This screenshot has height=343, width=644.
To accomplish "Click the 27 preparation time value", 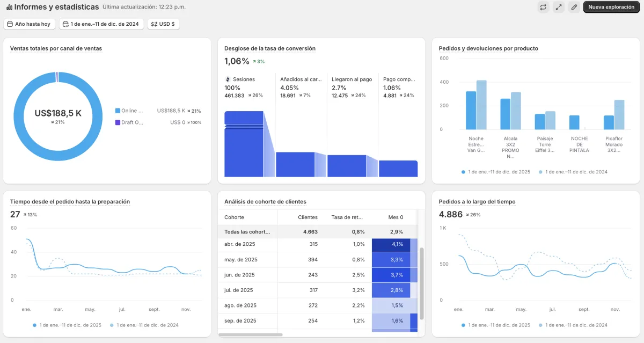I will coord(15,214).
